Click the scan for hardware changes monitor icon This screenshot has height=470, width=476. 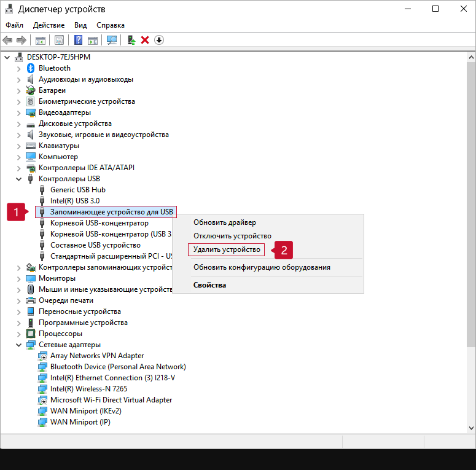pyautogui.click(x=112, y=40)
